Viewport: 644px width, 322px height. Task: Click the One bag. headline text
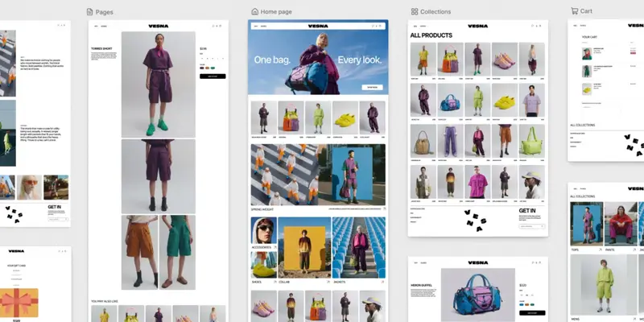(272, 60)
